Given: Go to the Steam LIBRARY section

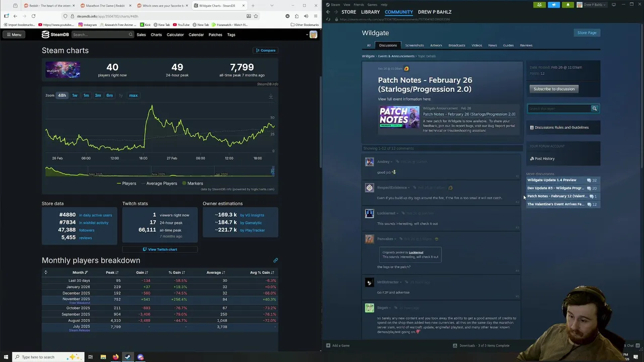Looking at the screenshot, I should click(x=370, y=12).
